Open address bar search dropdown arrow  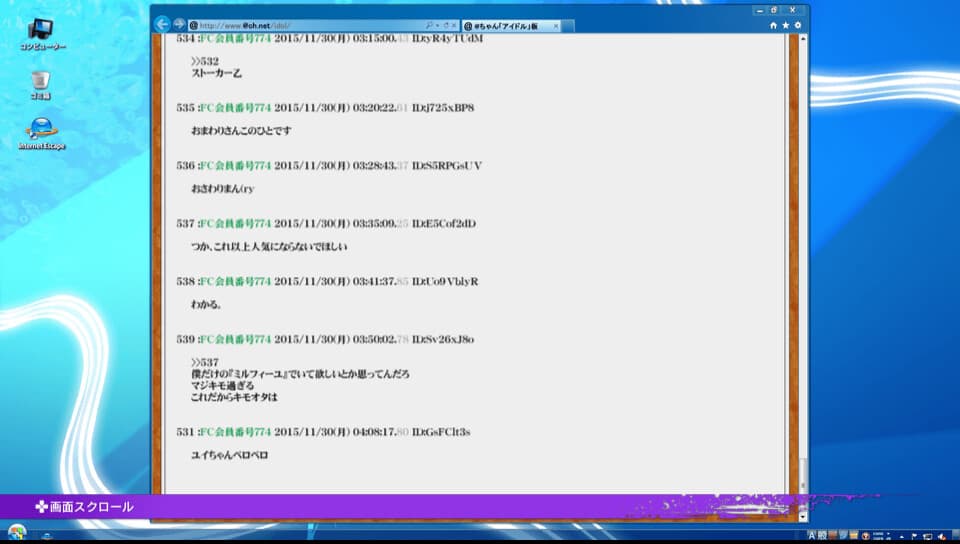[437, 26]
